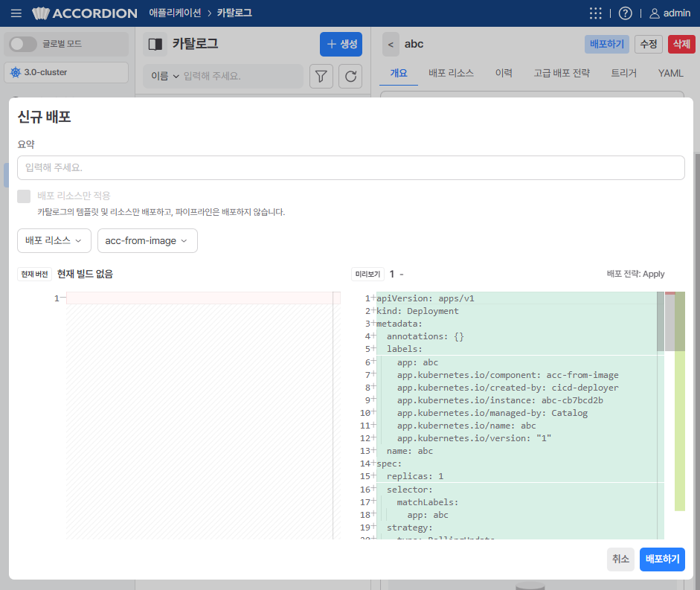Viewport: 700px width, 590px height.
Task: Click the Accordion logo
Action: click(x=85, y=13)
